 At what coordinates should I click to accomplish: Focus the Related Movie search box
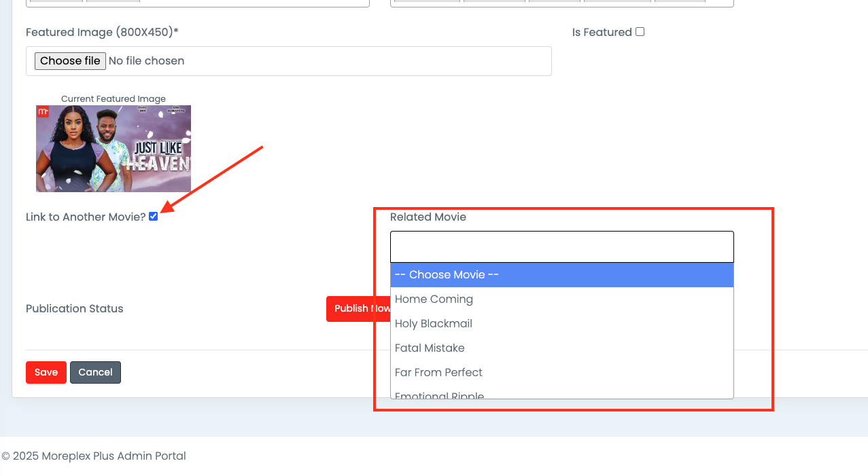[x=561, y=247]
